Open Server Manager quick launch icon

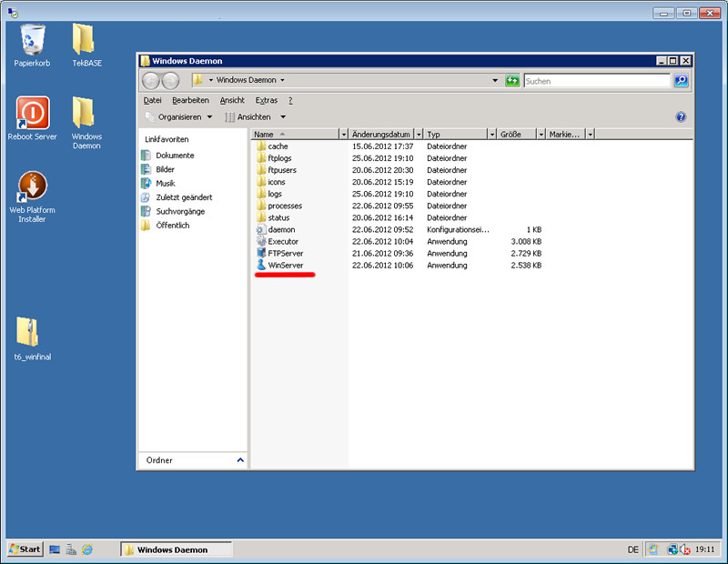click(x=71, y=549)
